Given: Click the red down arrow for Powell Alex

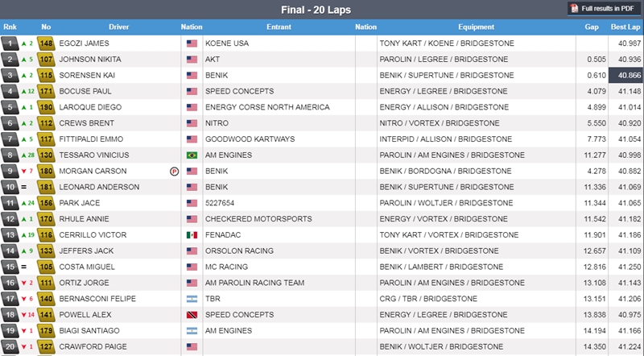Looking at the screenshot, I should pyautogui.click(x=23, y=314).
